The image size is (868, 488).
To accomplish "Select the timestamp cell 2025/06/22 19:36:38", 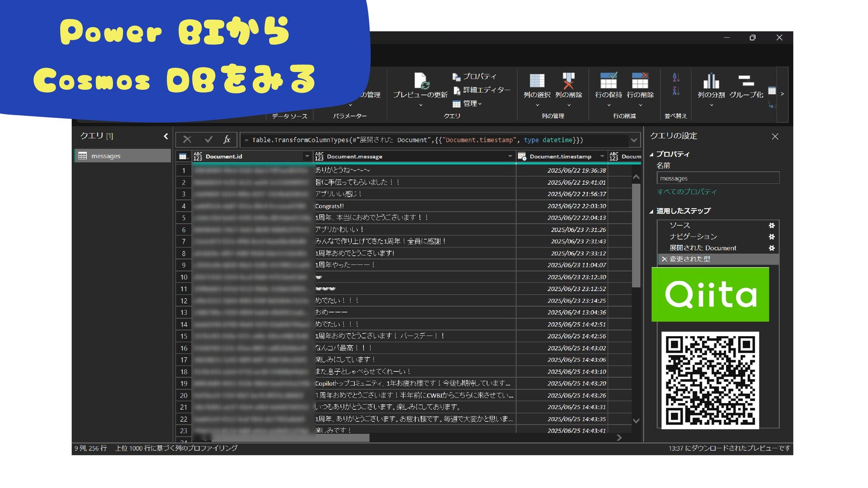I will (562, 170).
